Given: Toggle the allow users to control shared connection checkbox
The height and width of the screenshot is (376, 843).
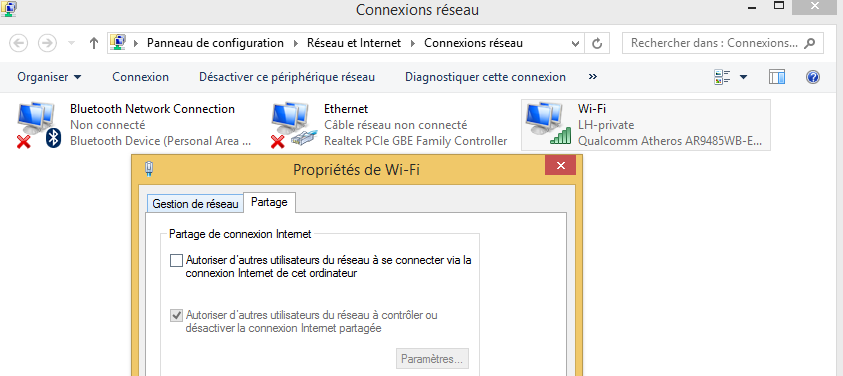Looking at the screenshot, I should pyautogui.click(x=176, y=315).
